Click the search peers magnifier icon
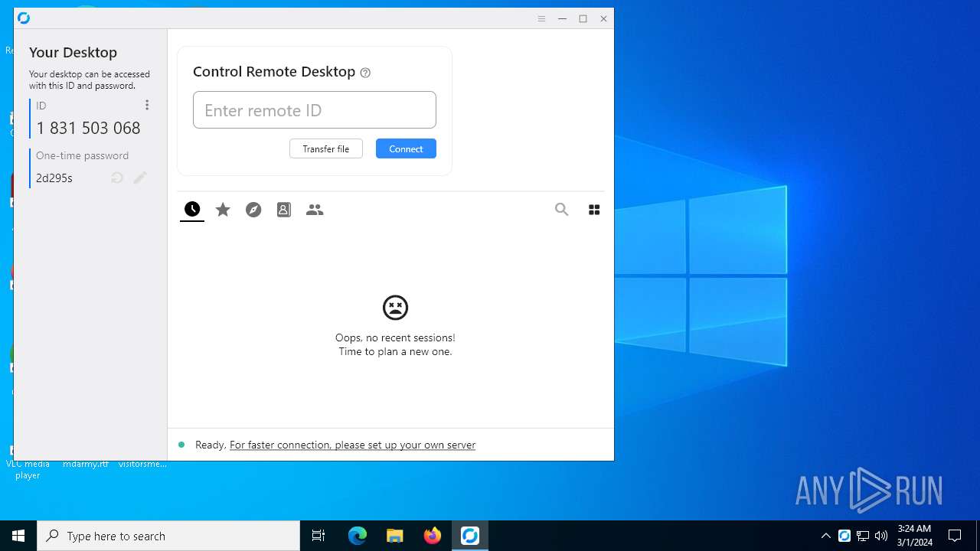 (x=562, y=210)
